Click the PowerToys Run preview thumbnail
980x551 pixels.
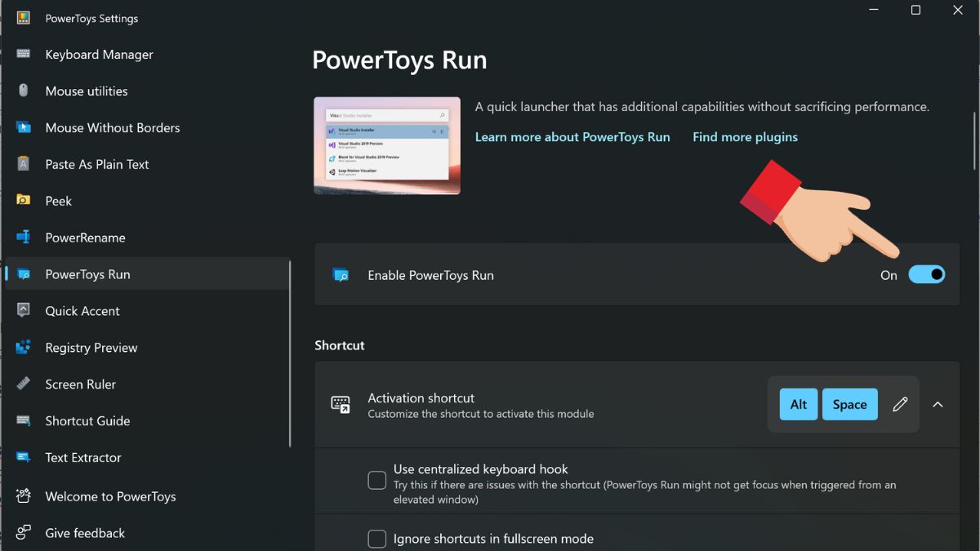click(386, 145)
